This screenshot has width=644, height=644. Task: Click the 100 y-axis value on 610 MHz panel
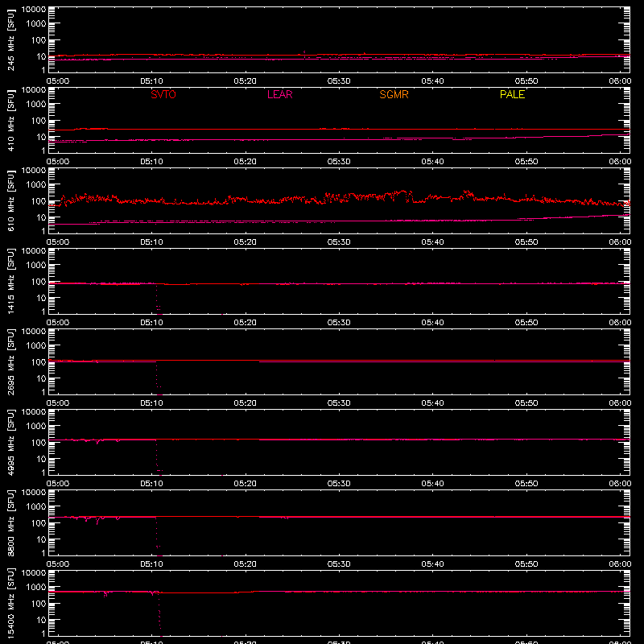pyautogui.click(x=39, y=201)
